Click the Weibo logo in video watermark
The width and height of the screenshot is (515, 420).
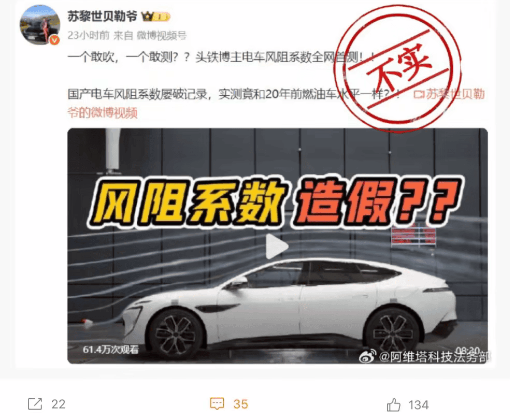pyautogui.click(x=367, y=356)
